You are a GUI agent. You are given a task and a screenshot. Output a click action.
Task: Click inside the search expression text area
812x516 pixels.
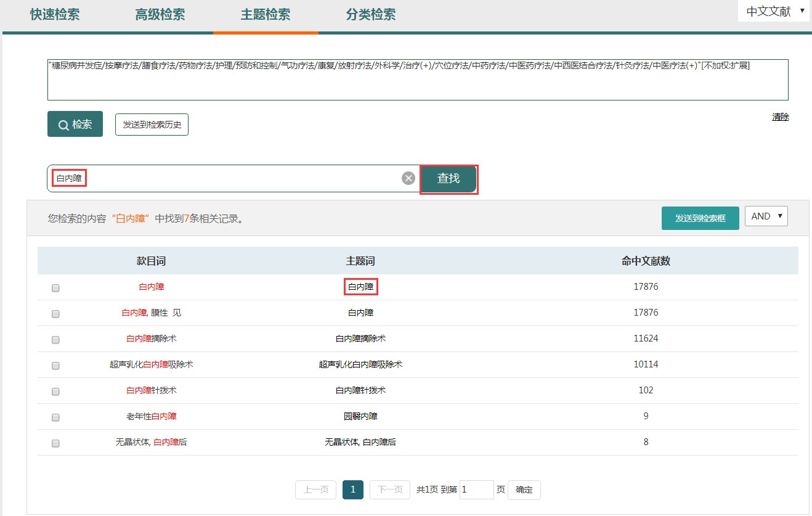418,83
